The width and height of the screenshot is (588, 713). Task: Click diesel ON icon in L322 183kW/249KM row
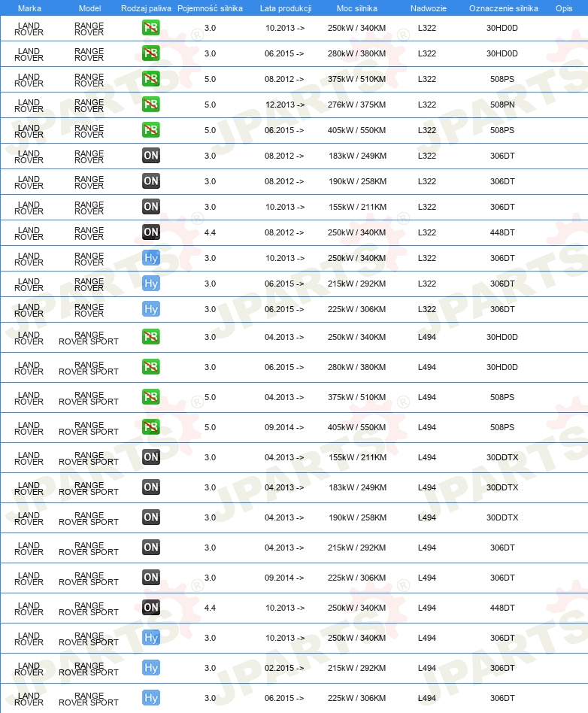(150, 156)
